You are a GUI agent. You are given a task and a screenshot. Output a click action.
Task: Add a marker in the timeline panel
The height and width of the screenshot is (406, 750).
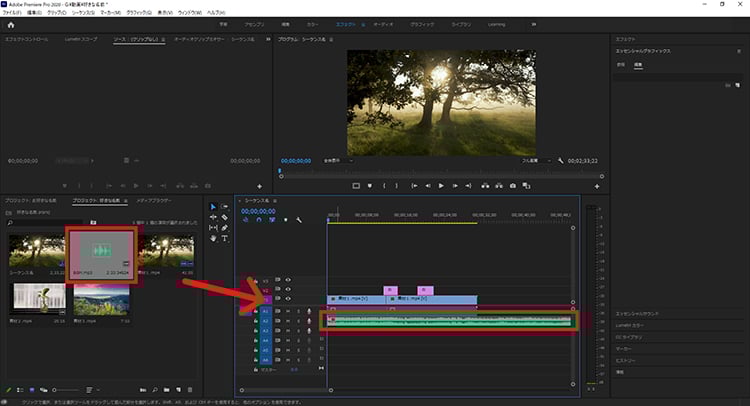286,220
